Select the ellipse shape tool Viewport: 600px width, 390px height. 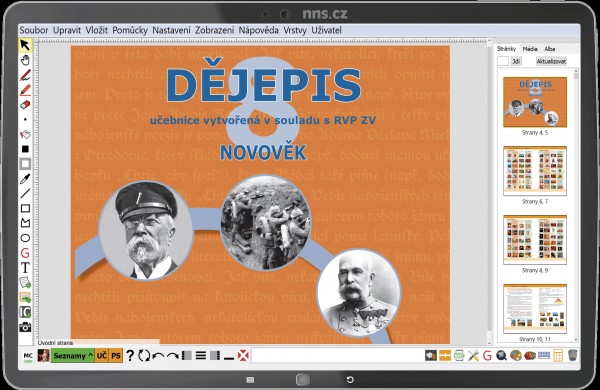pos(25,238)
